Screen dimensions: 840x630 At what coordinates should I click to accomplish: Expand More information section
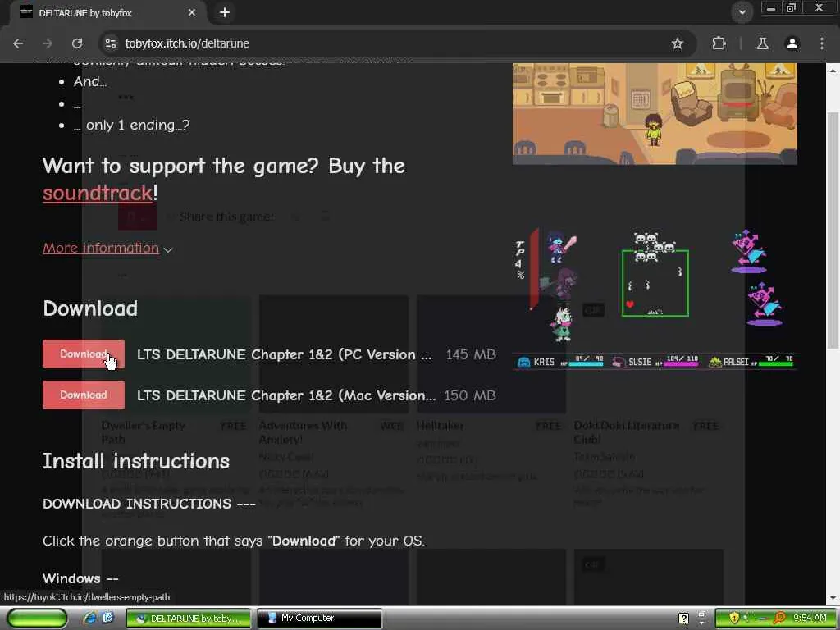[x=107, y=248]
